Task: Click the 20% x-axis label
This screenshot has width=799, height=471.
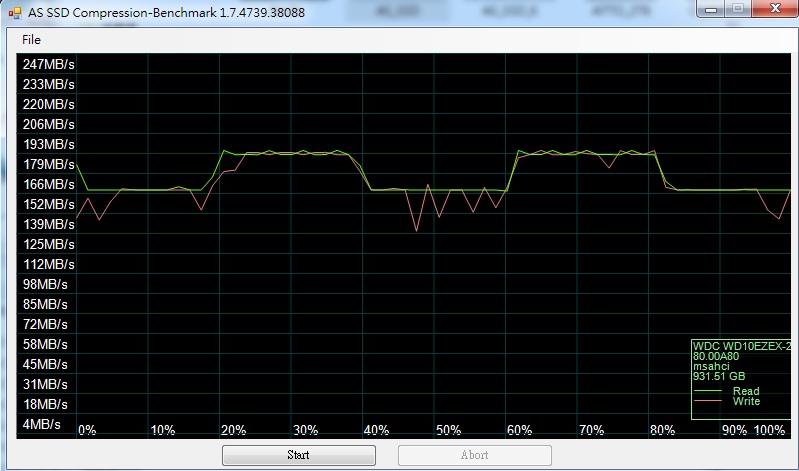Action: point(233,430)
